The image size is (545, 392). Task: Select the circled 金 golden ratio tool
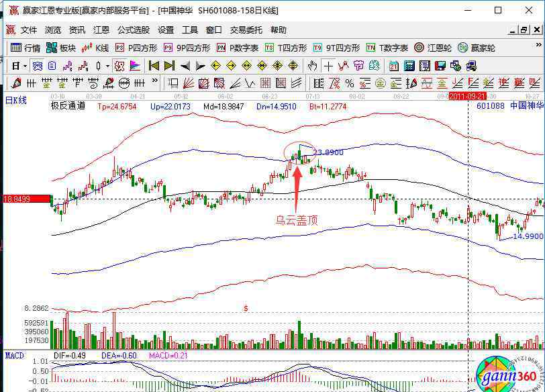(381, 83)
